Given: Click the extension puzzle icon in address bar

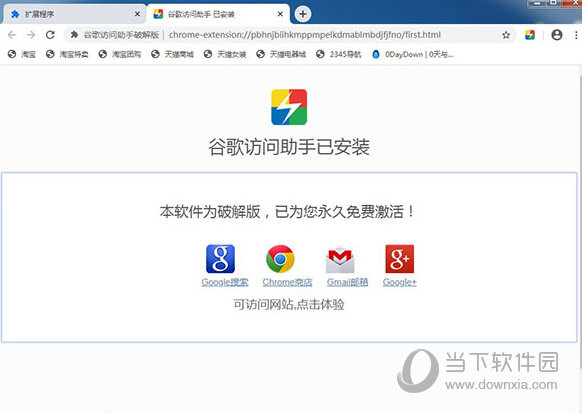Looking at the screenshot, I should (74, 35).
